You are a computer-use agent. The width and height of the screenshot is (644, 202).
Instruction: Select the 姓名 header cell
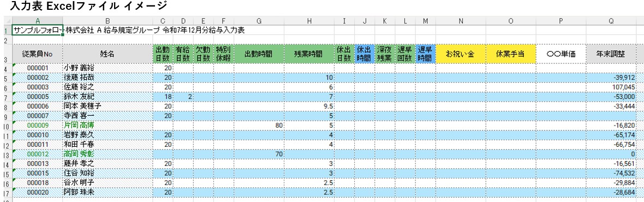pyautogui.click(x=108, y=54)
